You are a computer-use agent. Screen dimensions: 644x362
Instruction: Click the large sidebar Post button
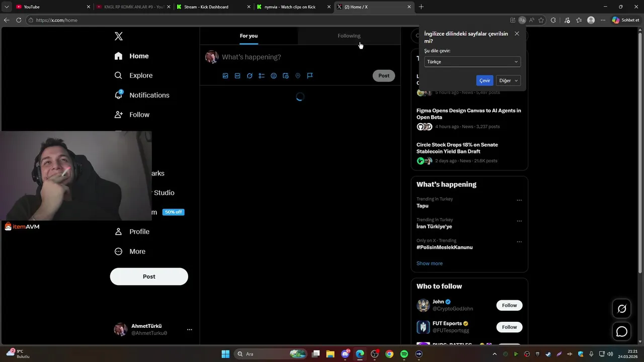pos(149,277)
